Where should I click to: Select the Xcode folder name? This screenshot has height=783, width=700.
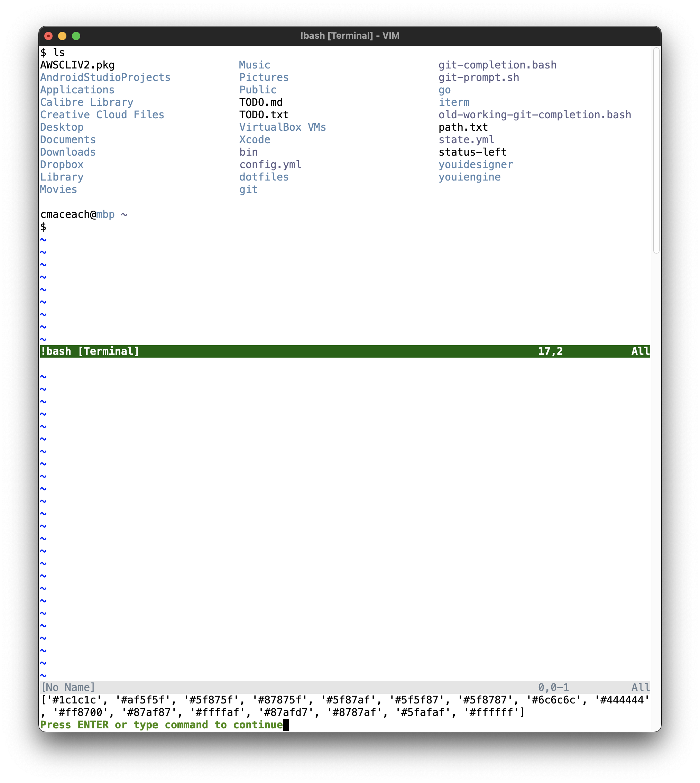tap(255, 140)
